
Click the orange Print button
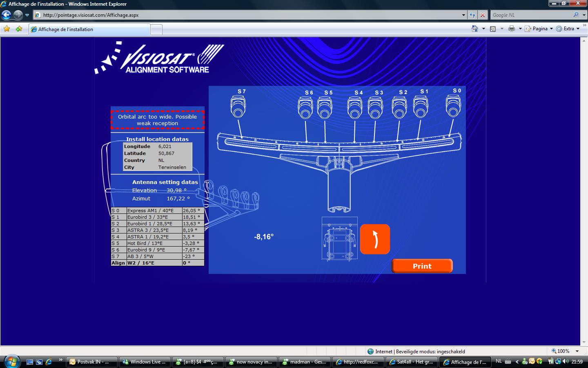(x=422, y=266)
